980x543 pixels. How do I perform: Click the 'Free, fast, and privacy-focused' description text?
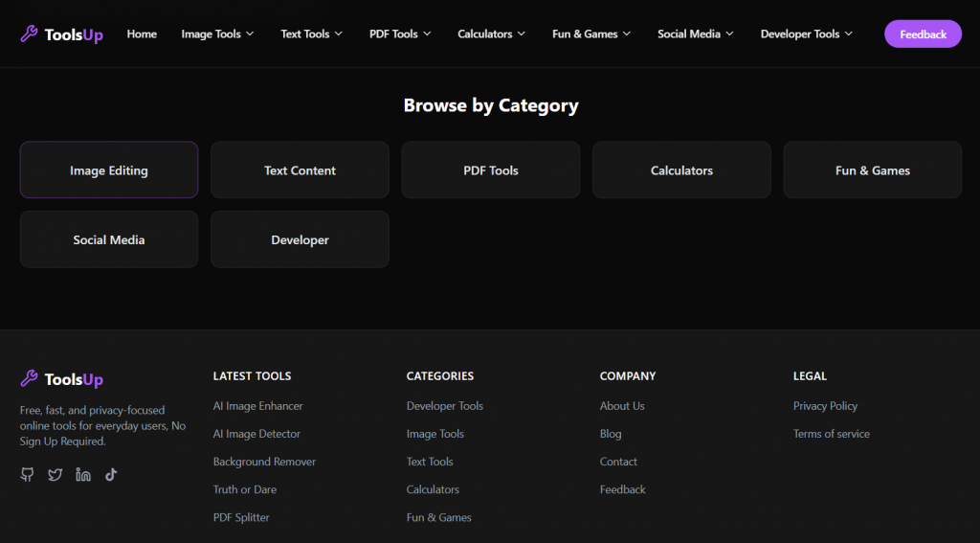pos(103,426)
